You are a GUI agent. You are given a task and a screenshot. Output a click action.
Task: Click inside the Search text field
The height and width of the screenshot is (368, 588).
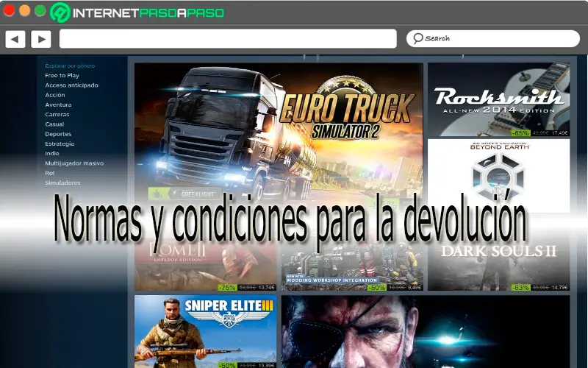493,39
